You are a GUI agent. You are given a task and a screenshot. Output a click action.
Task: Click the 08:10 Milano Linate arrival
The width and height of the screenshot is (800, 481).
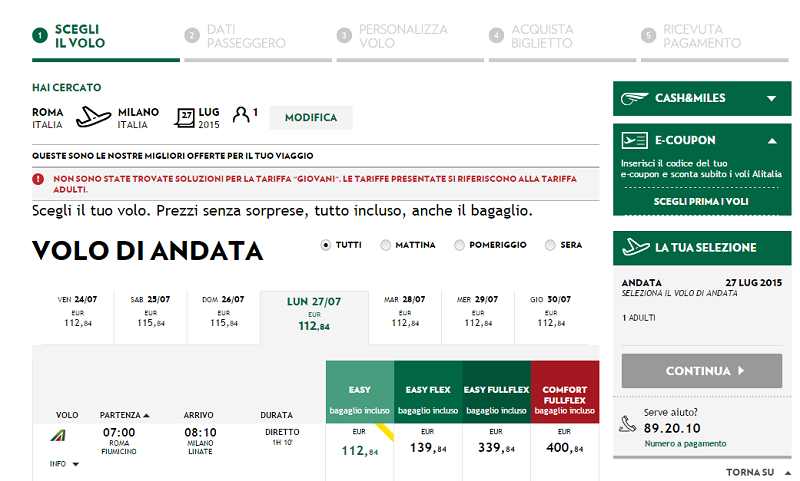200,441
